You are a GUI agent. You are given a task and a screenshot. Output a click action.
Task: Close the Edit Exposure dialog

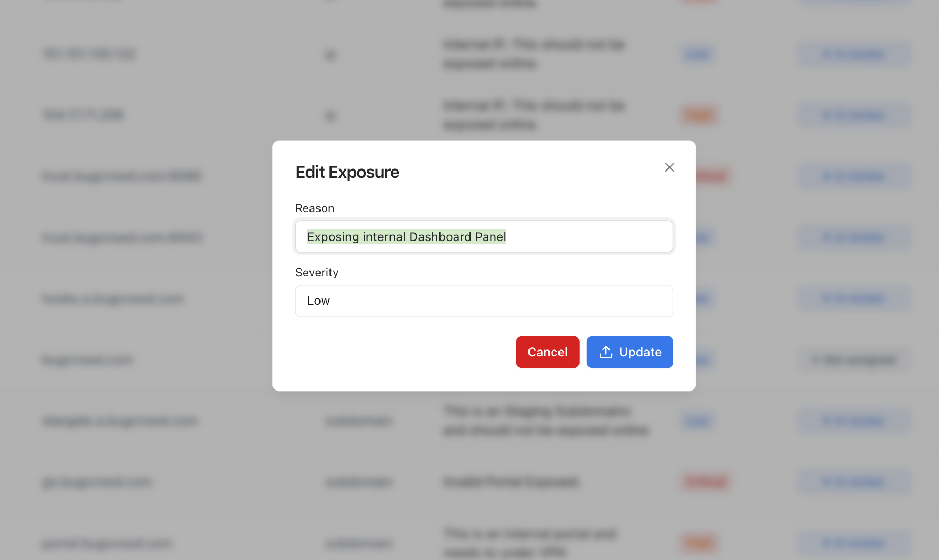(669, 167)
